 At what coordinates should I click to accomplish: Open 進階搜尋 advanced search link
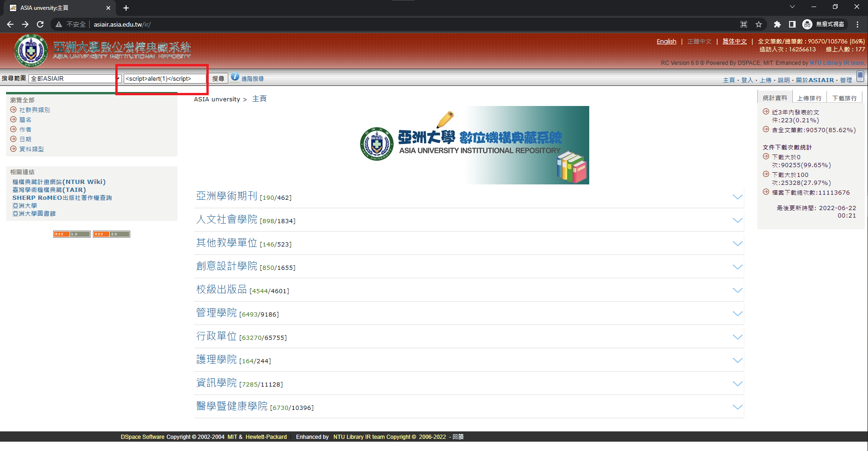[253, 79]
